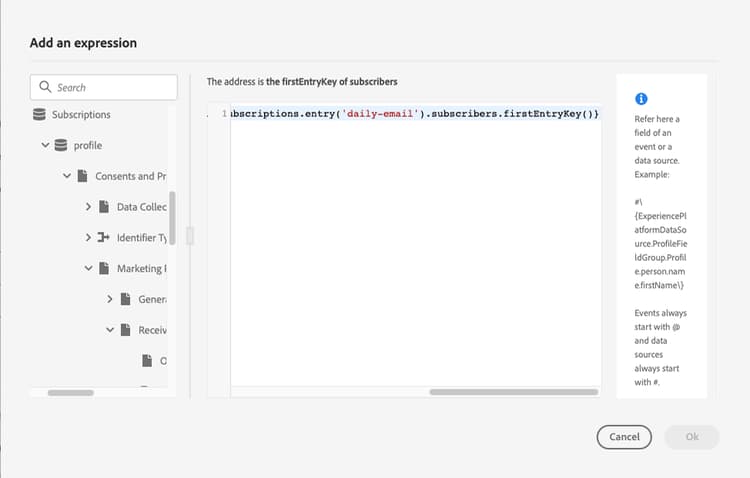Click the tree panel horizontal scrollbar
The image size is (750, 478).
tap(71, 393)
